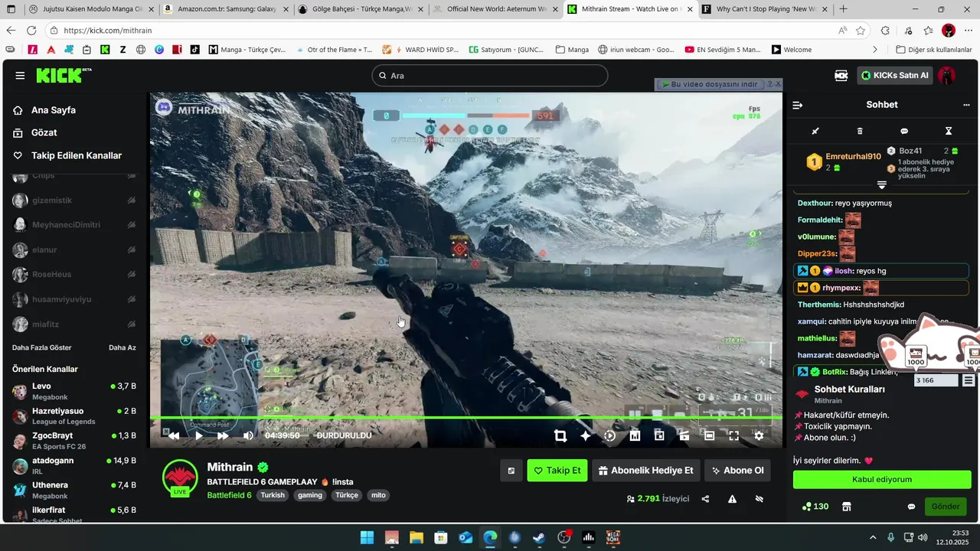Viewport: 980px width, 551px height.
Task: Click the crop icon in player controls
Action: [560, 435]
